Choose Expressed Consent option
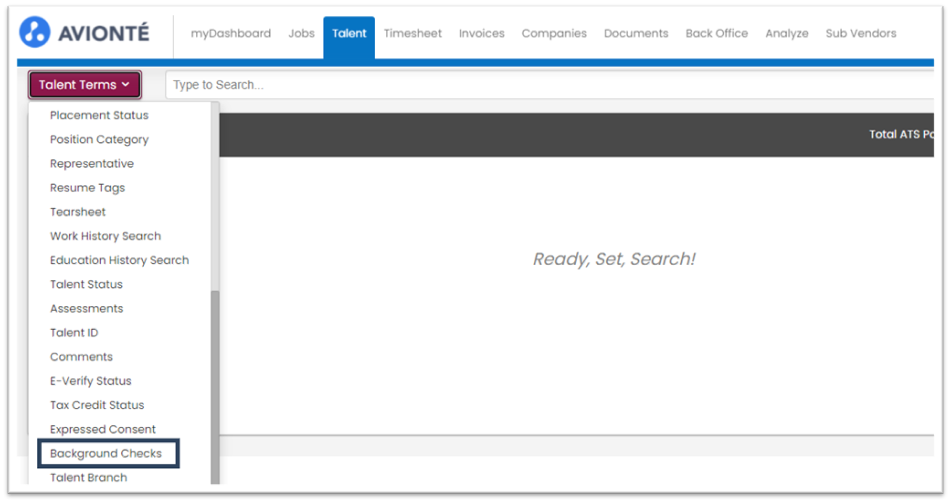The height and width of the screenshot is (503, 951). click(x=102, y=430)
